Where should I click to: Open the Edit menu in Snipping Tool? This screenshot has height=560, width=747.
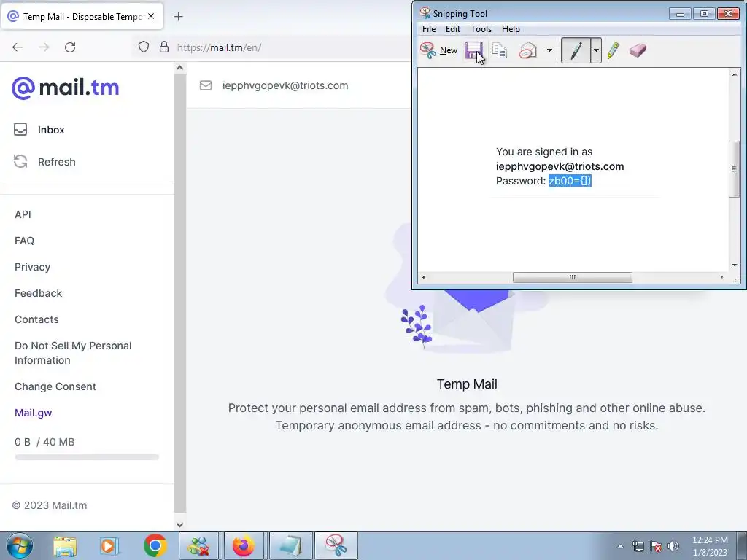click(x=452, y=29)
